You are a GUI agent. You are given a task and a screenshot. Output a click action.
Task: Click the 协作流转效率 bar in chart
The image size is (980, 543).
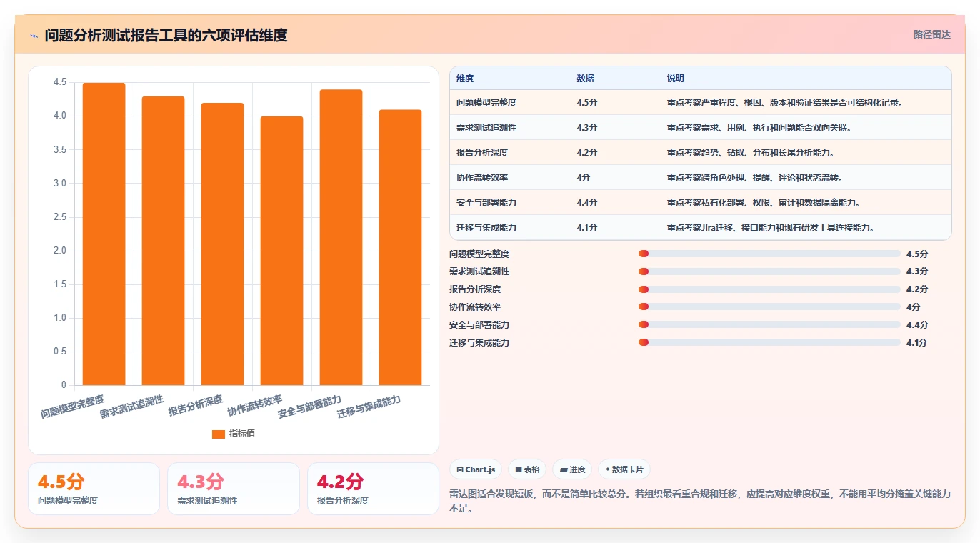pos(281,251)
